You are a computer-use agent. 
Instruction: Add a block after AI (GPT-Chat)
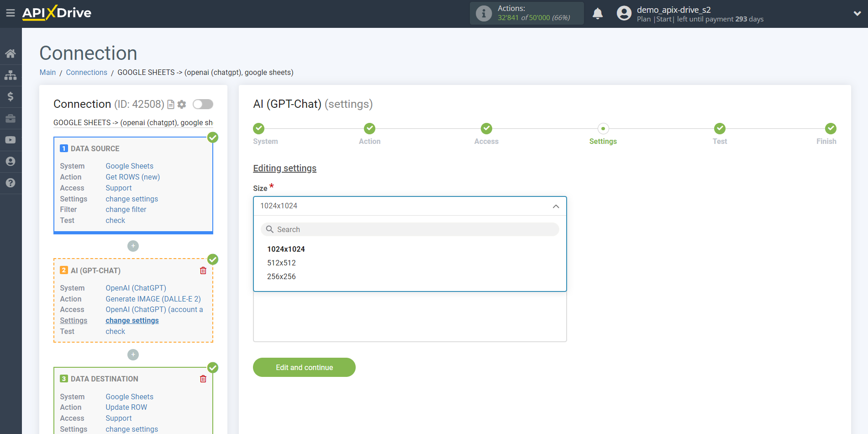coord(133,355)
